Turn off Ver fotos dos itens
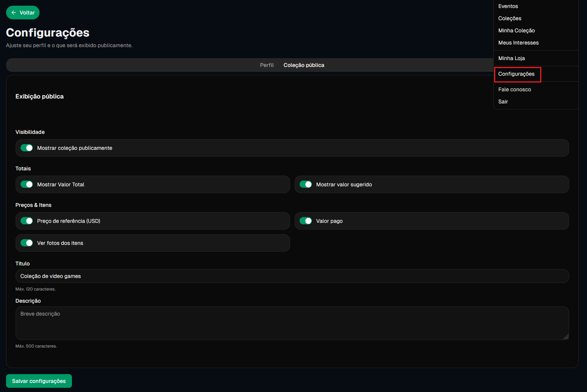Image resolution: width=587 pixels, height=392 pixels. coord(27,243)
